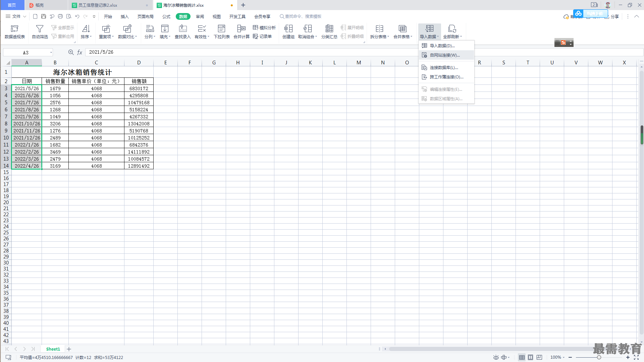The width and height of the screenshot is (644, 362).
Task: Select 自网站连接(W)... menu entry
Action: point(446,55)
